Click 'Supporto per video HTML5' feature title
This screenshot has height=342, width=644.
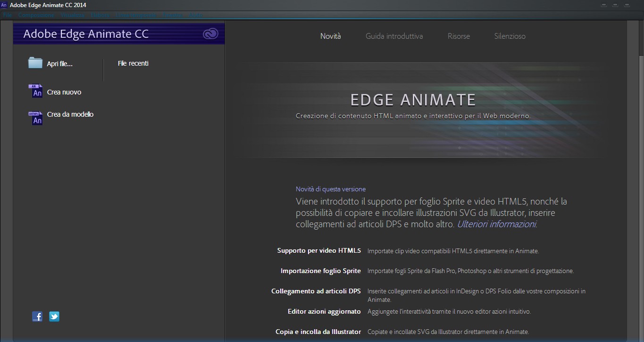pyautogui.click(x=319, y=250)
